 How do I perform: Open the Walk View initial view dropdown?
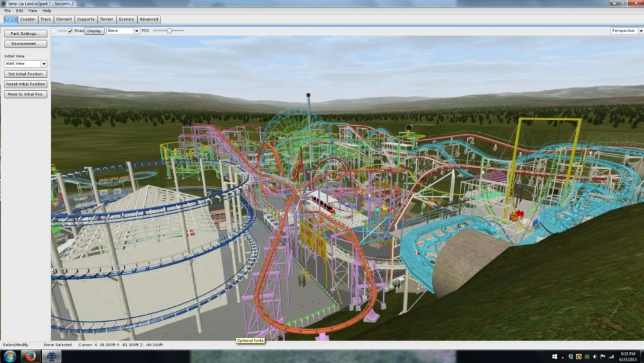pyautogui.click(x=26, y=64)
